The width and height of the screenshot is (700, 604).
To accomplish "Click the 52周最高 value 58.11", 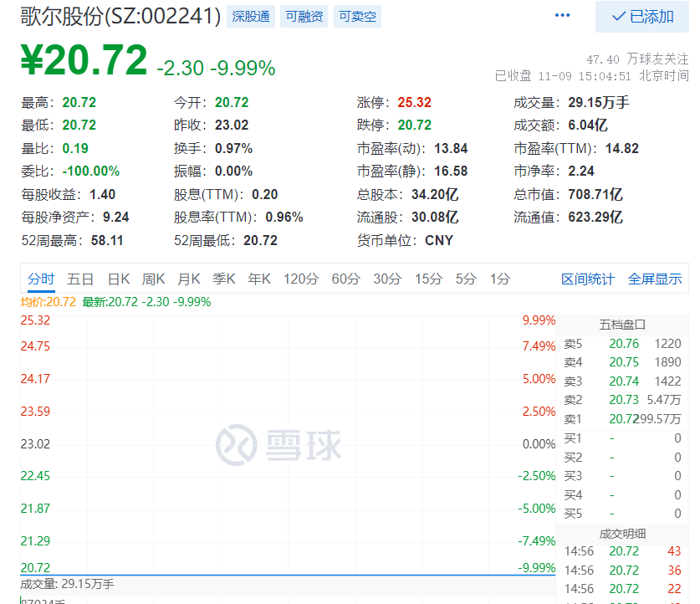I will 107,241.
